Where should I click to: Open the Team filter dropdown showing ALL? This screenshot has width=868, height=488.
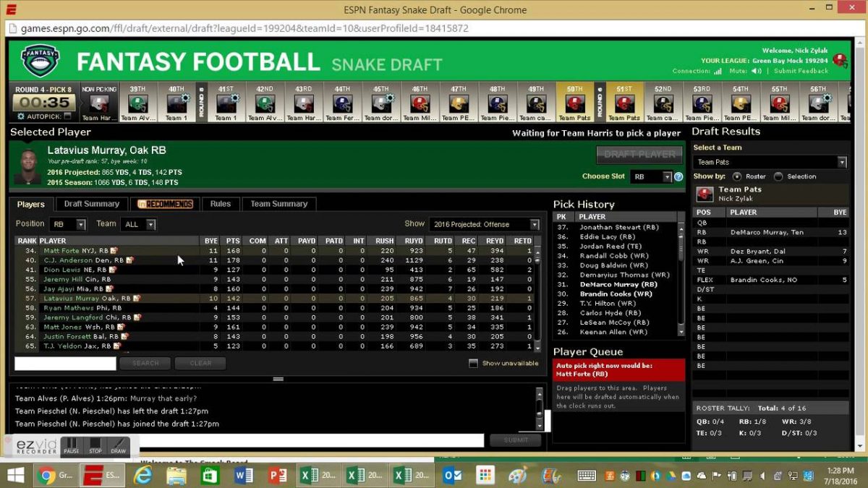(x=138, y=225)
